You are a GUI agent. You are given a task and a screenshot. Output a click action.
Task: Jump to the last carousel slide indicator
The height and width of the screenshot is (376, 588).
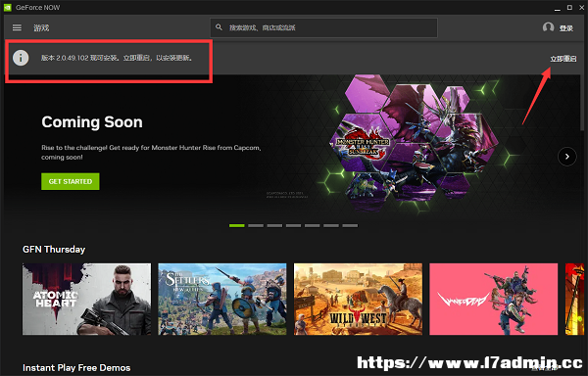350,226
